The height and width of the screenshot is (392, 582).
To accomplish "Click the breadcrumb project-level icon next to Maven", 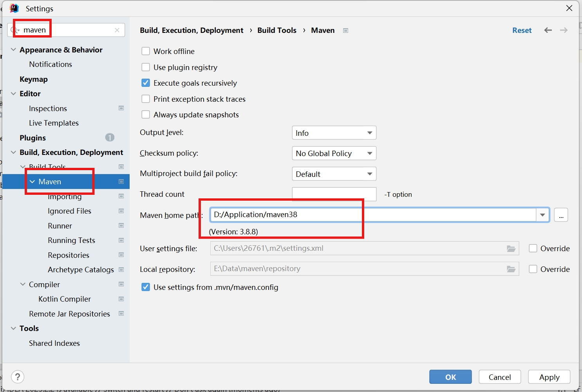I will tap(345, 31).
